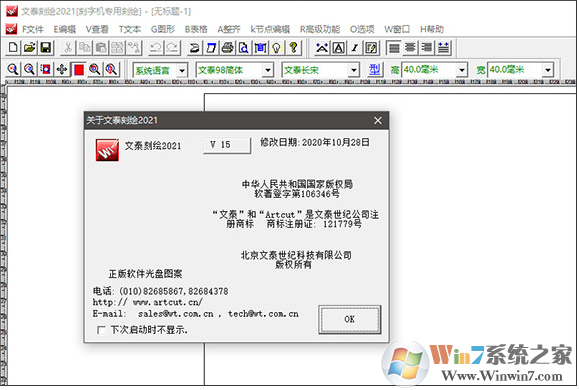Click the Paste clipboard icon
Screen dimensions: 579x390
click(x=101, y=48)
